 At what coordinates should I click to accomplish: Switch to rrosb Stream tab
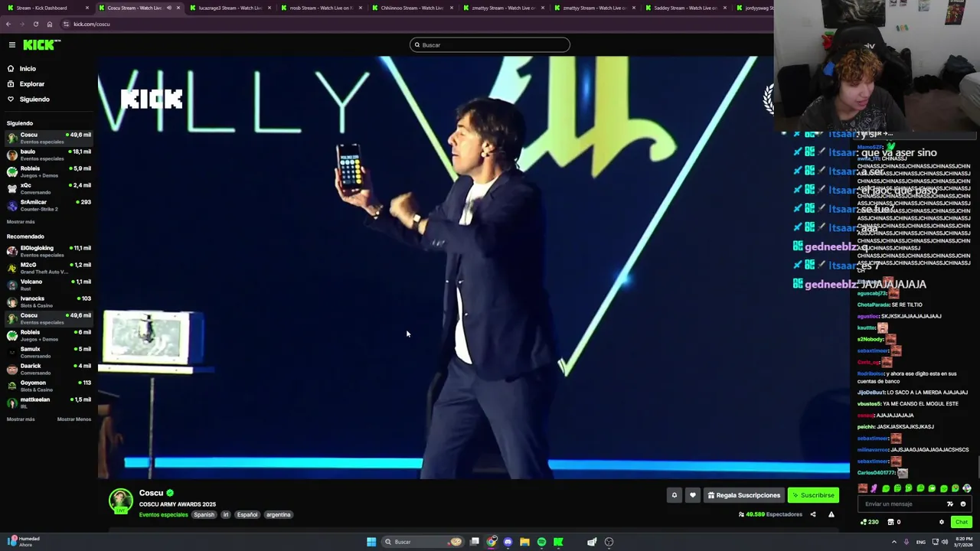(x=320, y=8)
